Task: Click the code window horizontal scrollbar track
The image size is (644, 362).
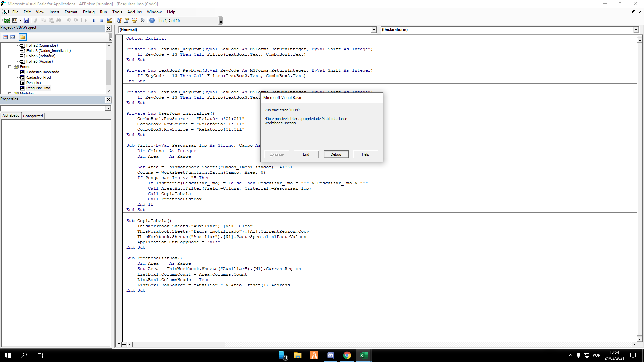Action: (x=428, y=344)
